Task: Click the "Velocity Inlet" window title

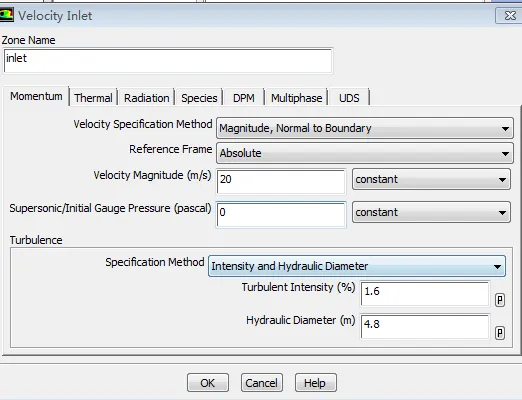Action: click(55, 16)
